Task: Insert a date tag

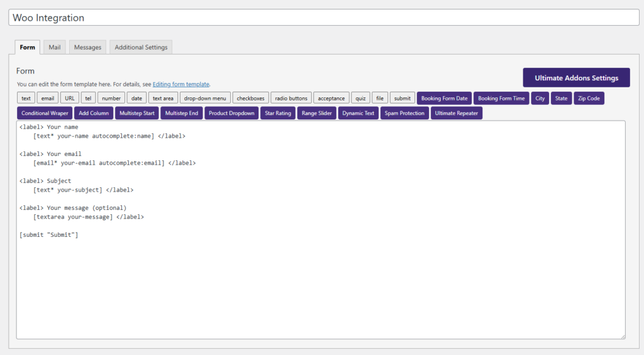Action: pos(136,98)
